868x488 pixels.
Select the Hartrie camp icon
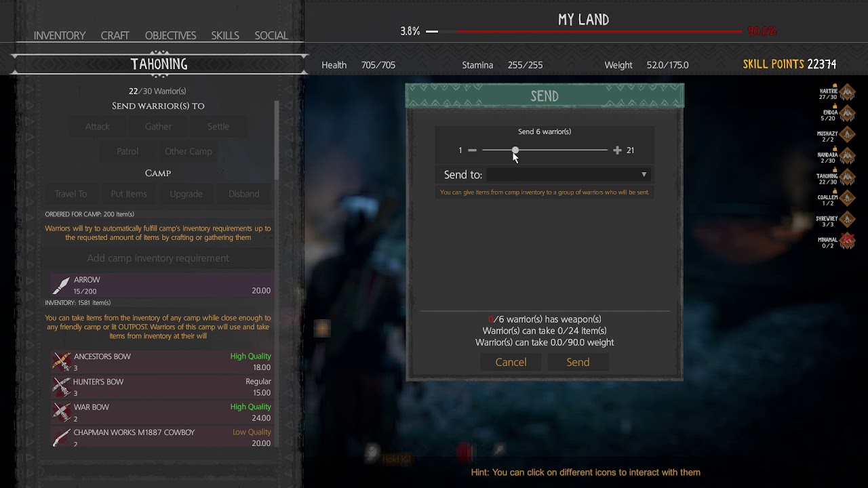tap(847, 92)
